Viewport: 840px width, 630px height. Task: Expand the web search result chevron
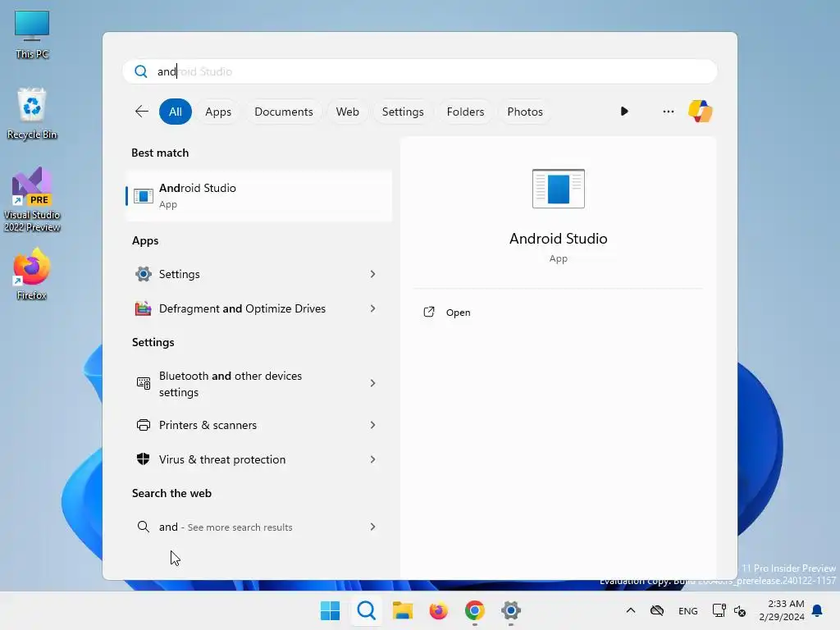[373, 527]
